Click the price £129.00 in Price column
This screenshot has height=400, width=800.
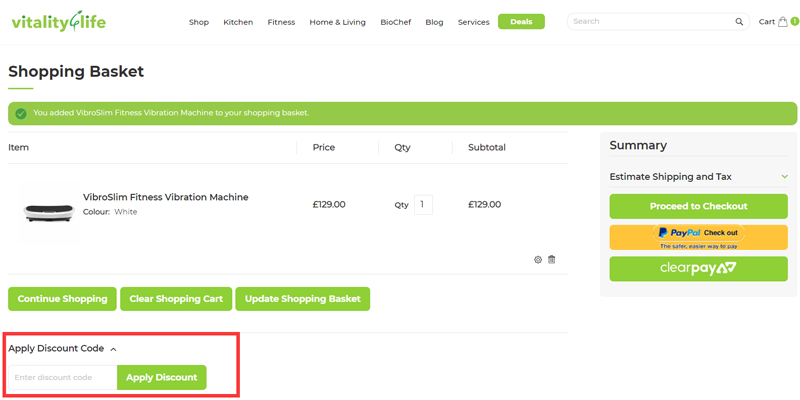point(329,205)
